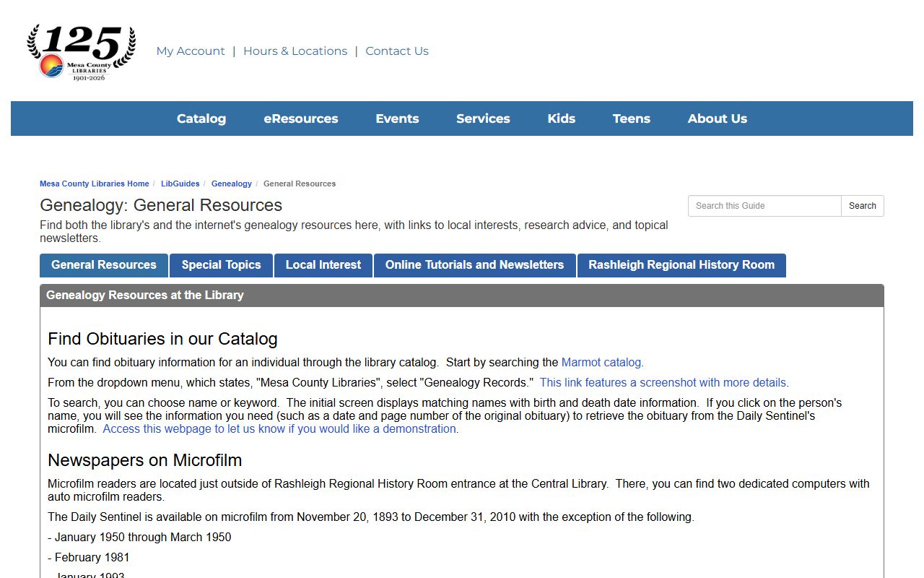Click the Newspapers on Microfilm heading
The height and width of the screenshot is (578, 924).
(x=144, y=460)
